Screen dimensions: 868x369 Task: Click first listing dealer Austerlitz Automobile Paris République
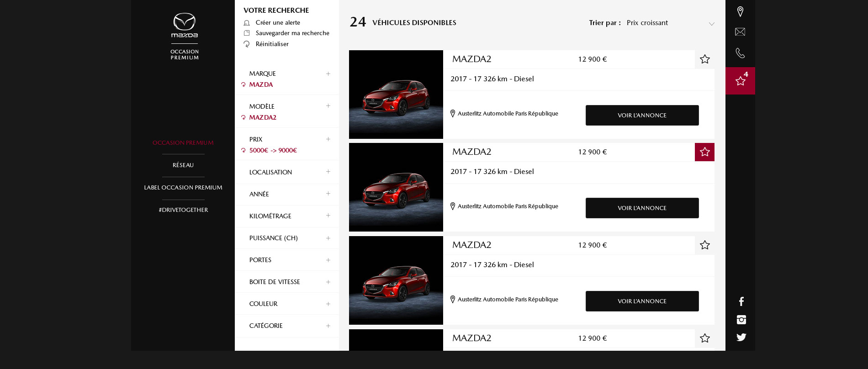(x=508, y=113)
